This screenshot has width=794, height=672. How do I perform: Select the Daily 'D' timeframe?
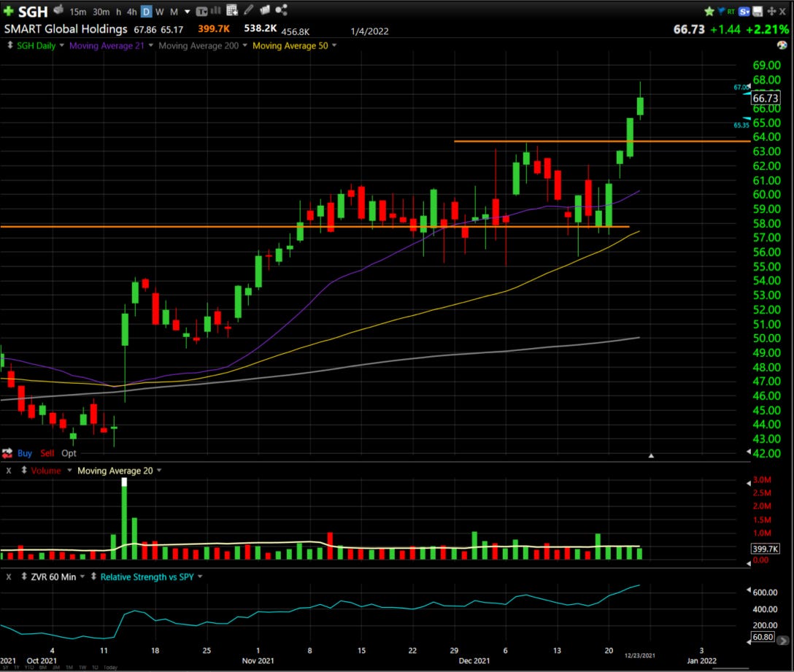pyautogui.click(x=146, y=11)
